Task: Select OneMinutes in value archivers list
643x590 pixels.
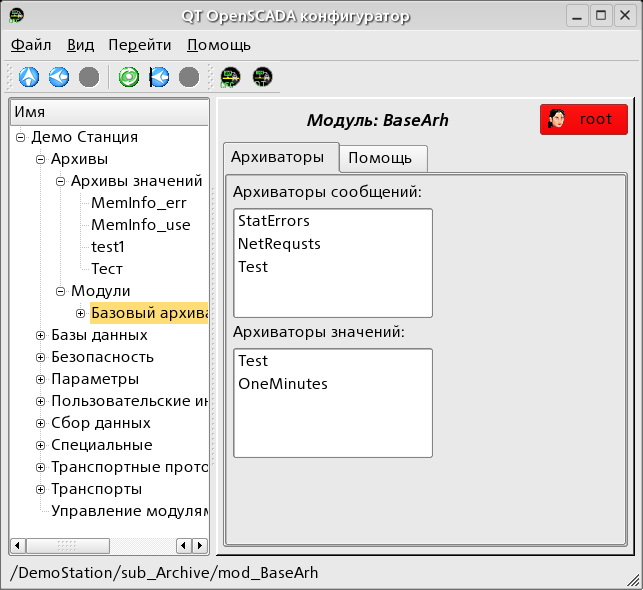Action: 282,383
